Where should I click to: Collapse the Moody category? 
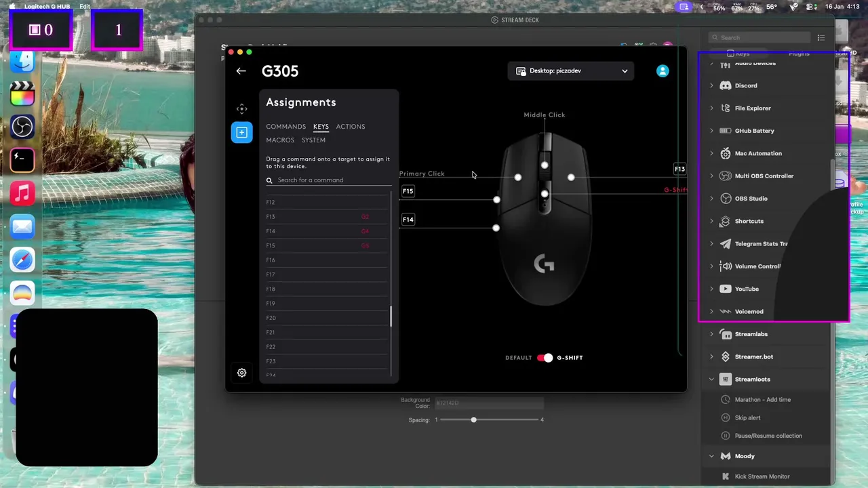pyautogui.click(x=711, y=456)
